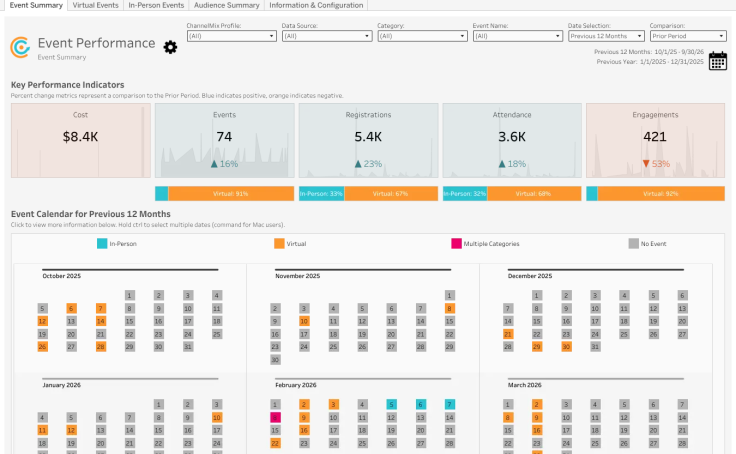
Task: Select Multiple Categories February 2026 day 8
Action: [x=275, y=417]
